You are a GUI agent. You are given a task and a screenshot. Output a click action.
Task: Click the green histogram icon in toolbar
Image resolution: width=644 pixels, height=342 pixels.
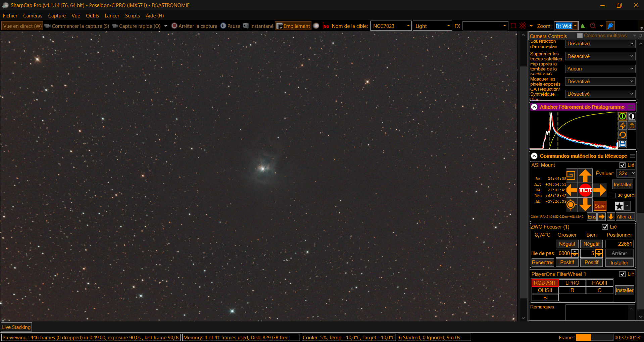(x=584, y=26)
